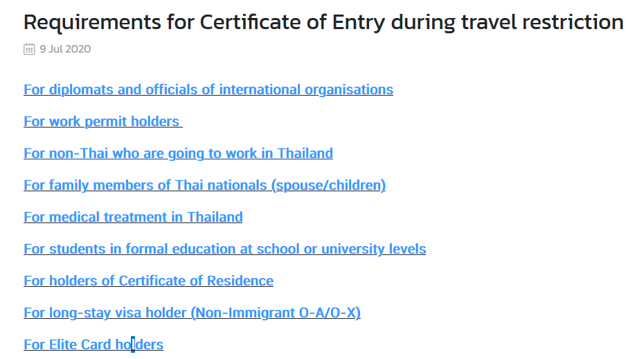View requirements for receiving medical treatment
Screen dimensions: 644x359
coord(133,217)
